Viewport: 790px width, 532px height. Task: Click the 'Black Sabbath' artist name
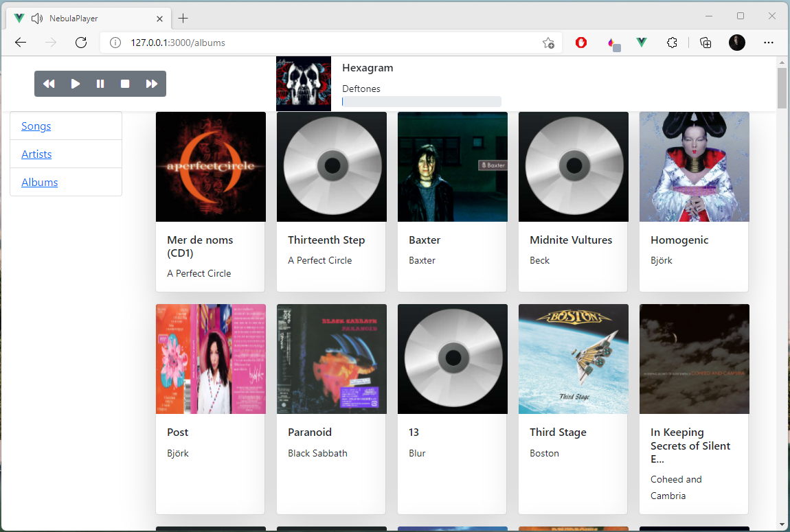tap(317, 453)
